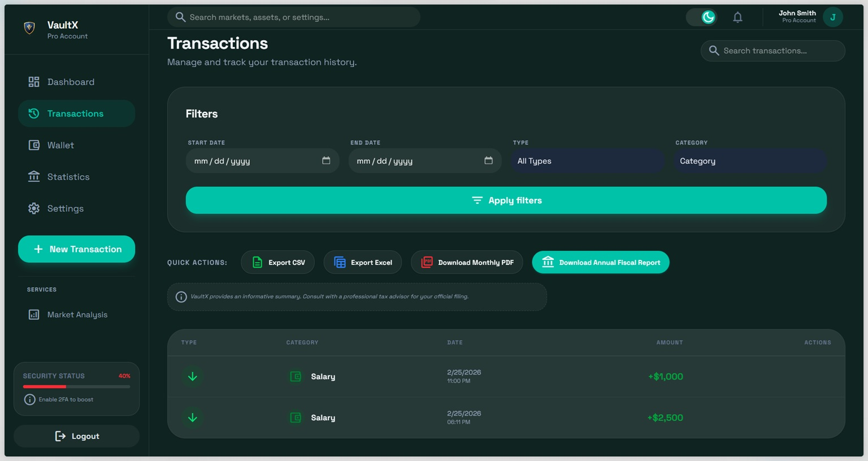Click the Export Excel button
Viewport: 868px width, 461px height.
(x=362, y=262)
